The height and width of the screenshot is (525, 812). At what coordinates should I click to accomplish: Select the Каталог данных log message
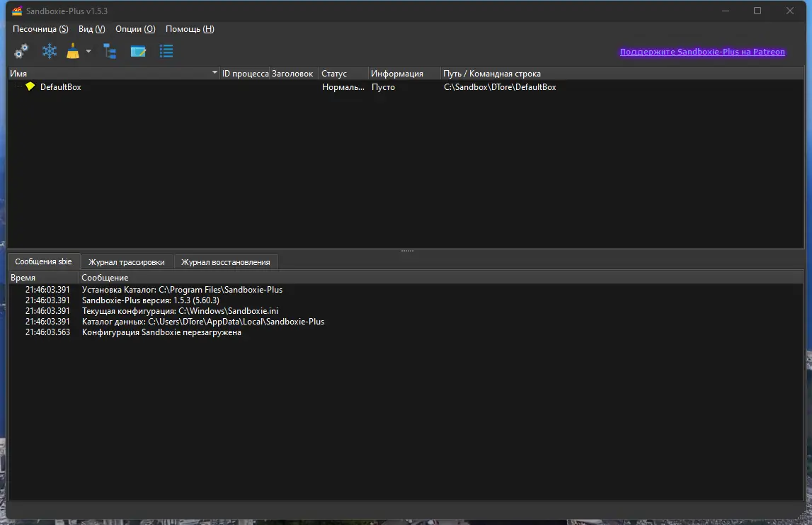[203, 322]
